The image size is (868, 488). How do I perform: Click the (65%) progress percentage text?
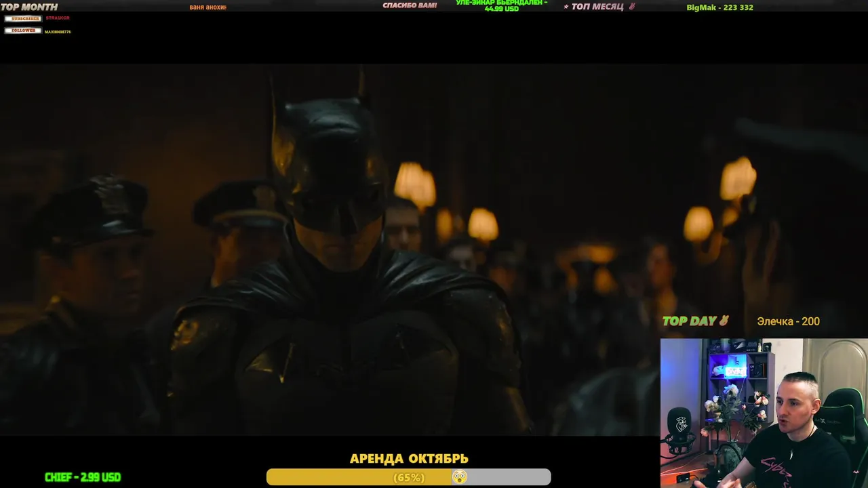pyautogui.click(x=409, y=478)
